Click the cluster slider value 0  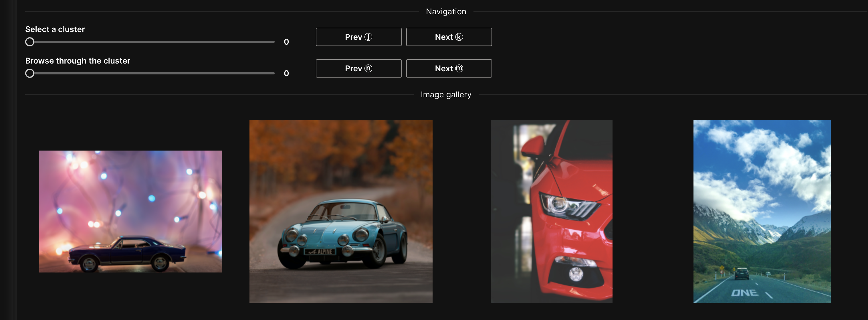pyautogui.click(x=286, y=42)
